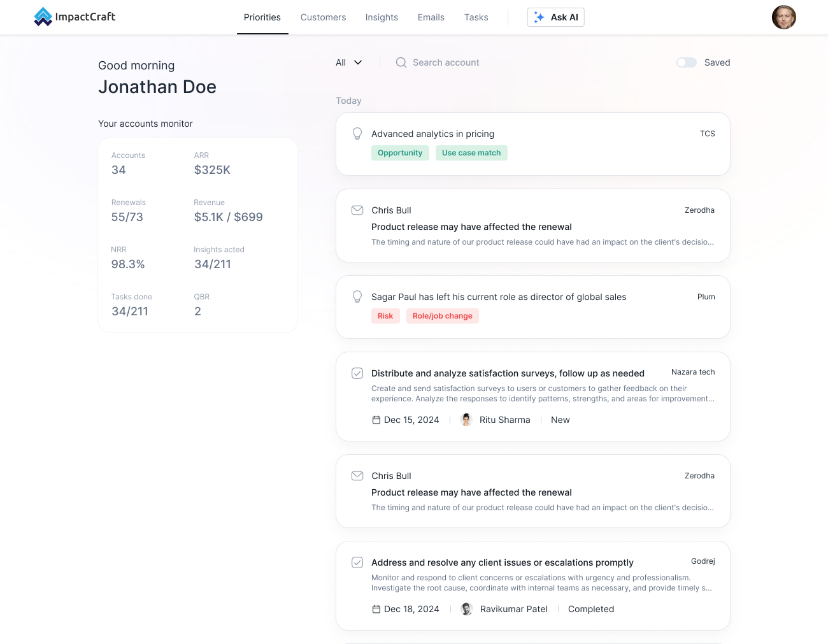This screenshot has height=644, width=828.
Task: Click the Completed status label
Action: (x=591, y=609)
